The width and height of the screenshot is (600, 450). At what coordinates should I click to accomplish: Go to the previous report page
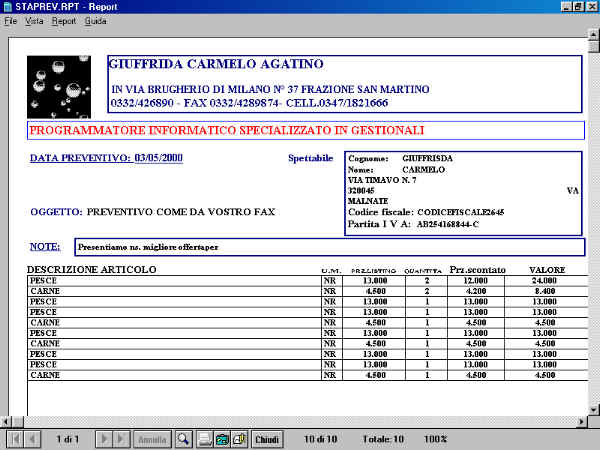tap(32, 439)
